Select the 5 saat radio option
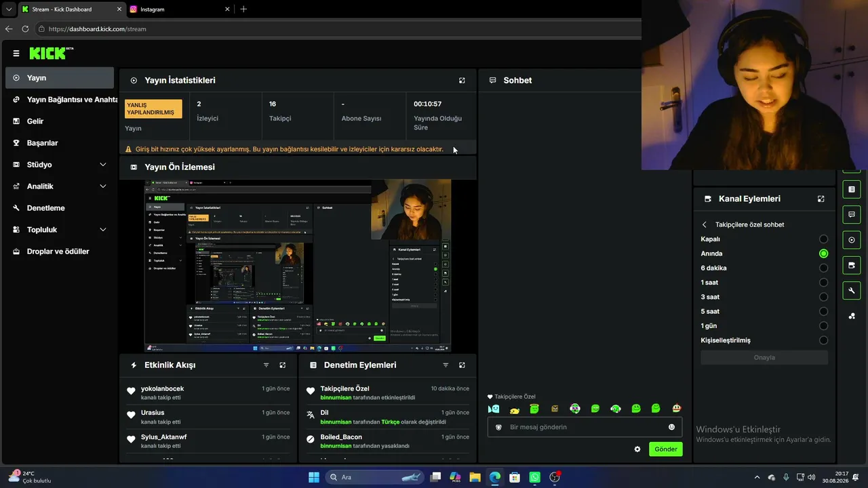The height and width of the screenshot is (488, 868). 823,312
